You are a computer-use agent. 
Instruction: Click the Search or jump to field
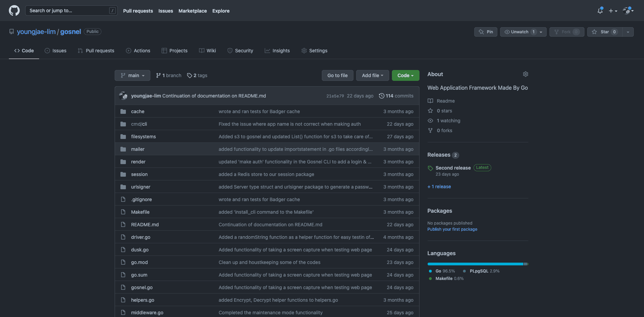[x=71, y=11]
